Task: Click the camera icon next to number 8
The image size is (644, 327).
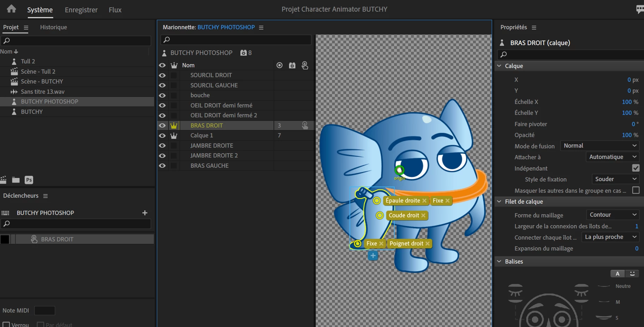Action: 244,53
